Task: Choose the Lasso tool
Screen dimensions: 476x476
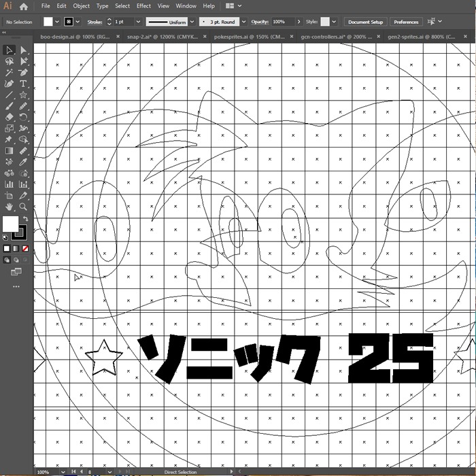Action: (9, 61)
